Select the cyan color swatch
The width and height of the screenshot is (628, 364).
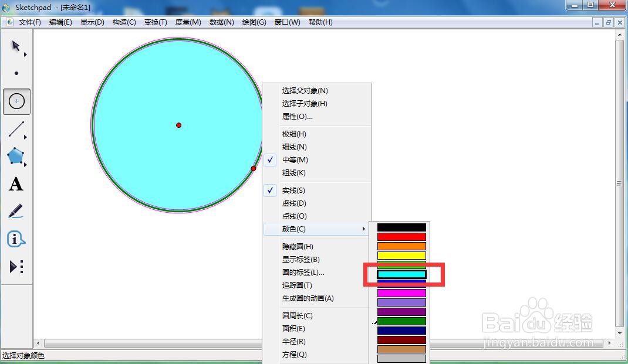click(401, 273)
